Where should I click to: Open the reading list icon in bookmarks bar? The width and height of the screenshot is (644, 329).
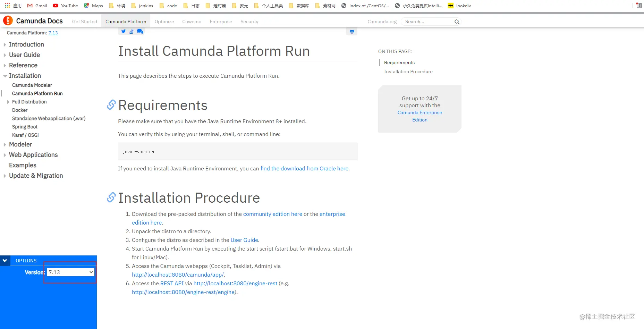tap(639, 6)
